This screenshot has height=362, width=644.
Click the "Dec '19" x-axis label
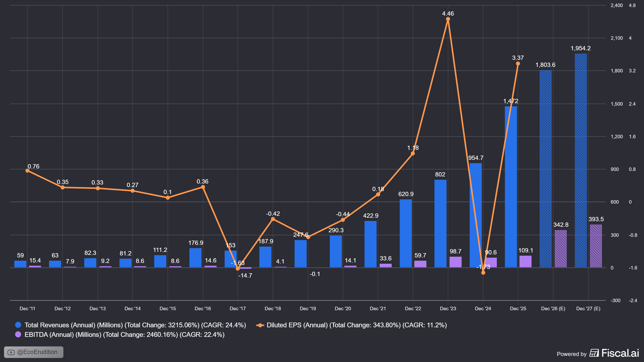point(308,308)
